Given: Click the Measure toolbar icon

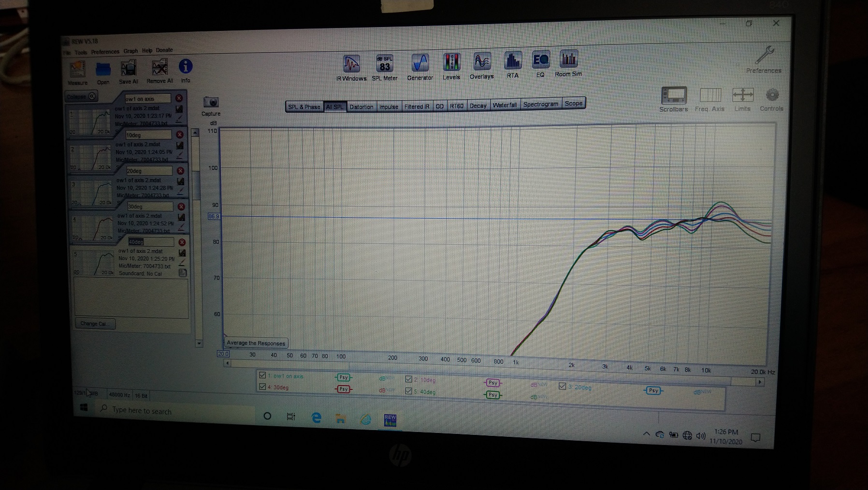Looking at the screenshot, I should pos(77,70).
